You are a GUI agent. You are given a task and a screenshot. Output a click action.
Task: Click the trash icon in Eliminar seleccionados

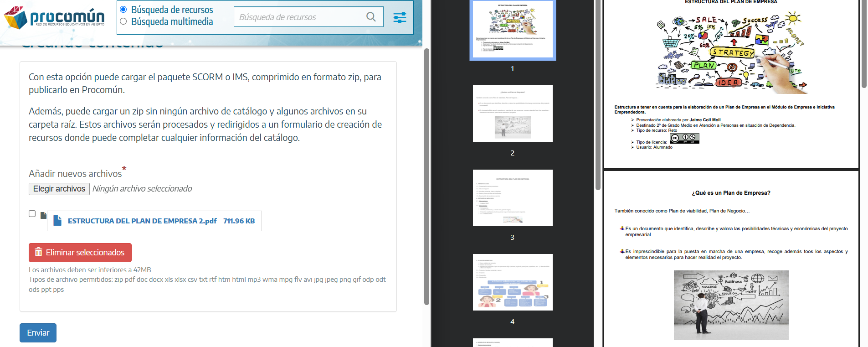pos(39,252)
